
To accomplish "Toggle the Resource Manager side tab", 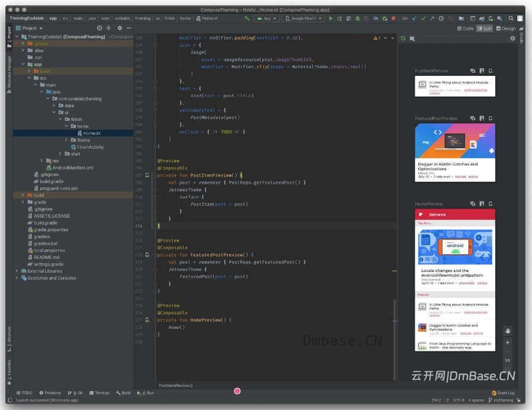I will point(9,75).
